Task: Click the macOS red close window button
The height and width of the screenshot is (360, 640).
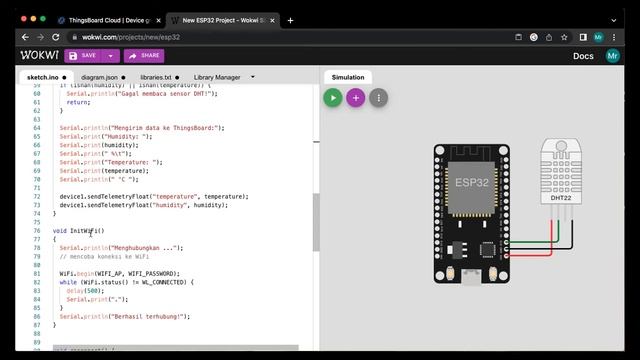Action: [24, 19]
